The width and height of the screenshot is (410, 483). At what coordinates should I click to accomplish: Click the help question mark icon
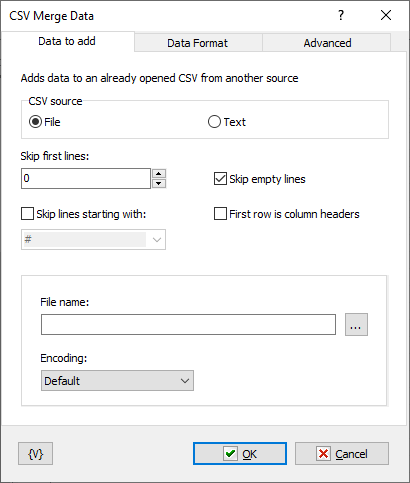coord(341,15)
